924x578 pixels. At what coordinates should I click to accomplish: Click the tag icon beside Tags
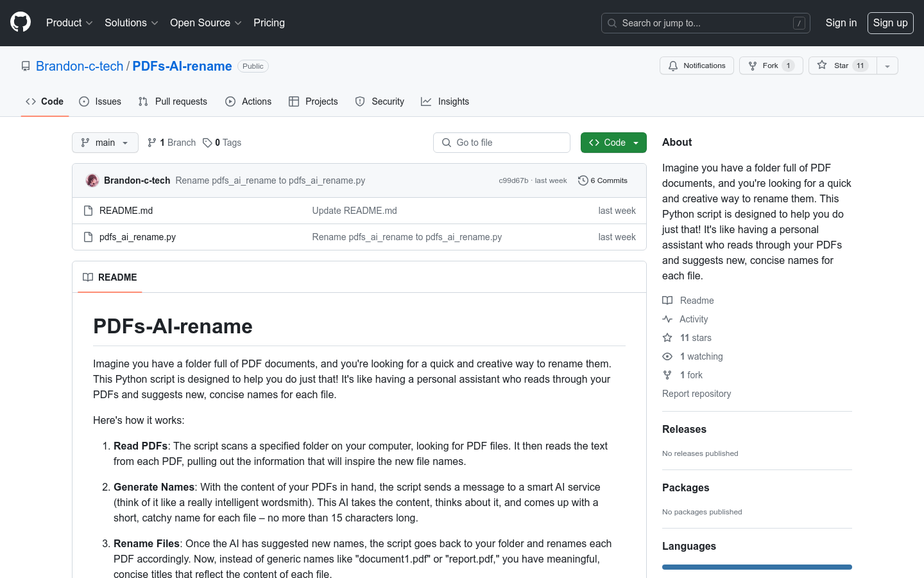tap(207, 143)
